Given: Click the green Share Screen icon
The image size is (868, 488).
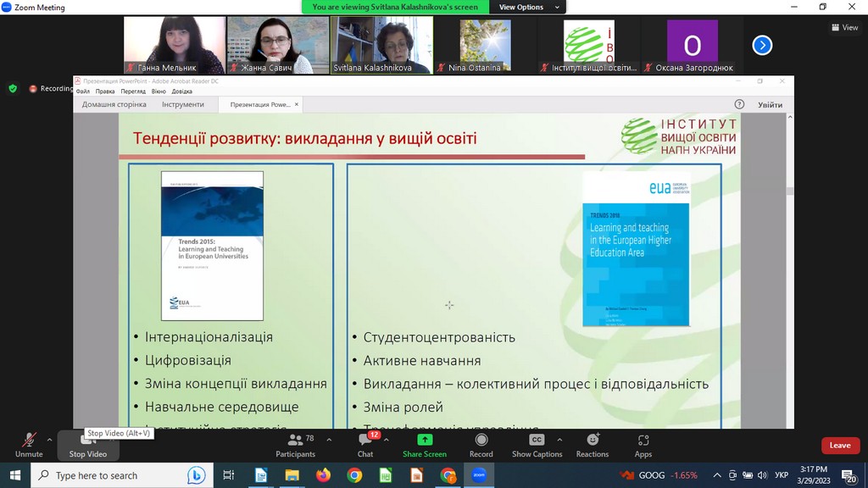Looking at the screenshot, I should coord(425,441).
